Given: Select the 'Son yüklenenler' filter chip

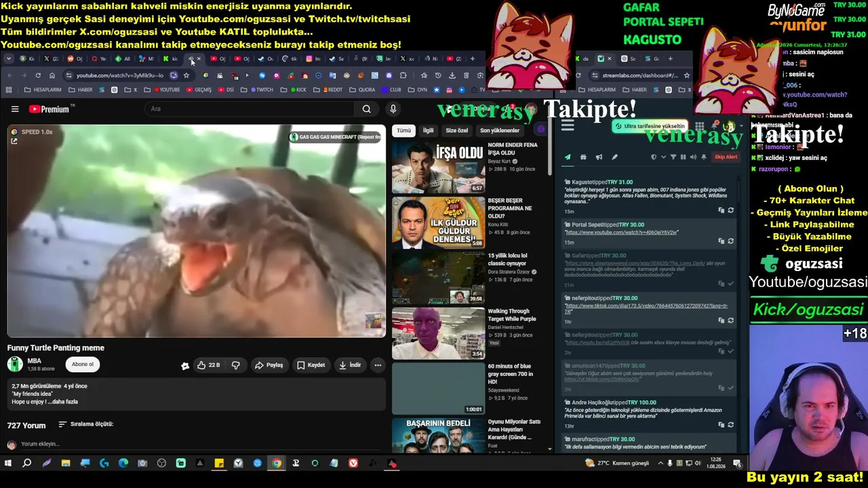Looking at the screenshot, I should coord(500,131).
